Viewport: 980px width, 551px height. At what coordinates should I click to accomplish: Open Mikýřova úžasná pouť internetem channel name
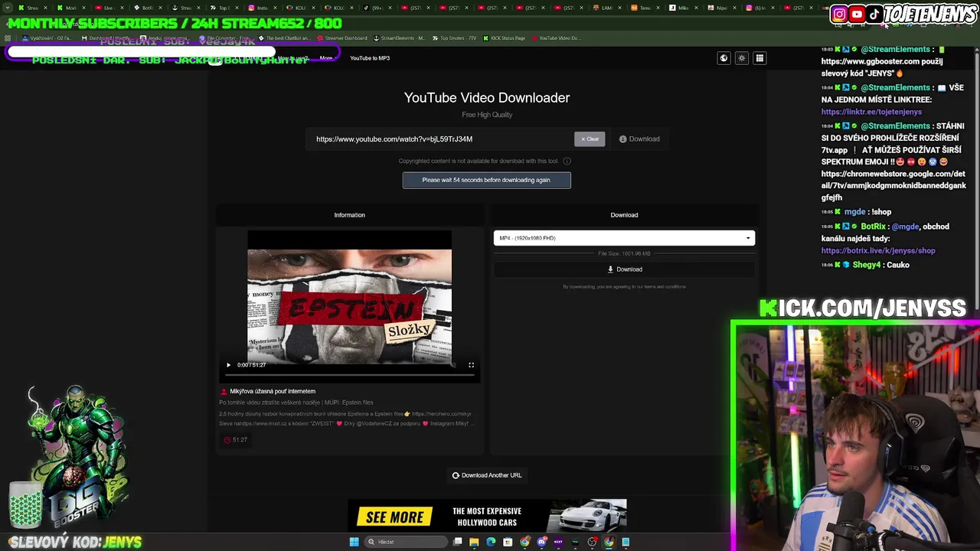pos(273,391)
